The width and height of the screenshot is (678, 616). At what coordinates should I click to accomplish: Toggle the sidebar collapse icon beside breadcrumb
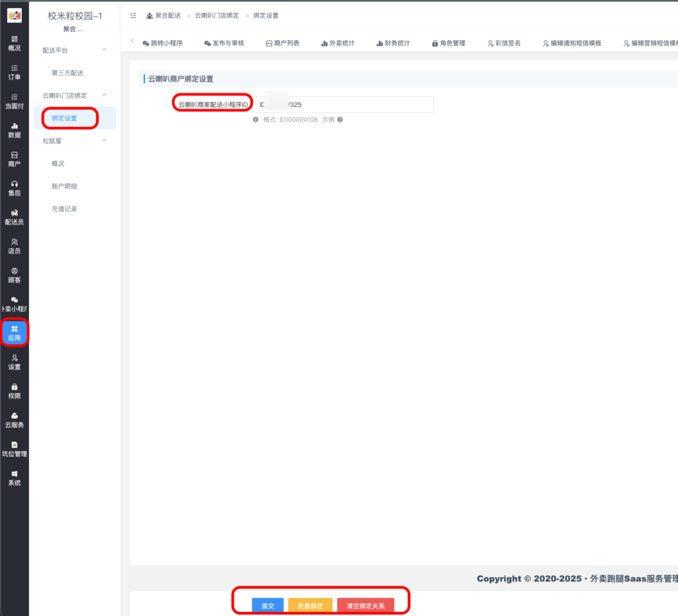point(133,15)
